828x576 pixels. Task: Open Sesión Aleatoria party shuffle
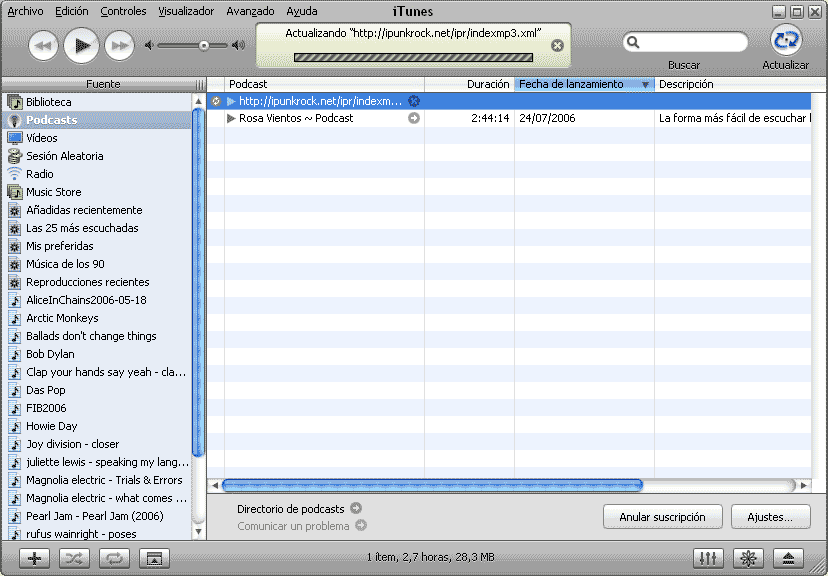click(x=98, y=156)
